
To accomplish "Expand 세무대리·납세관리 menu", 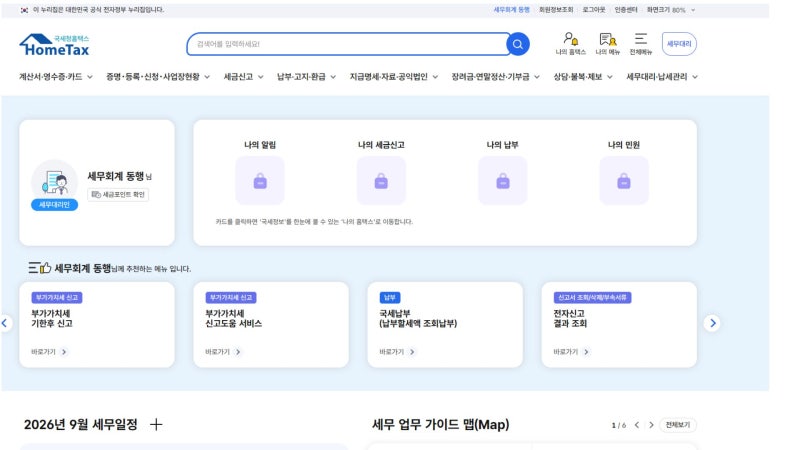I will pos(662,77).
